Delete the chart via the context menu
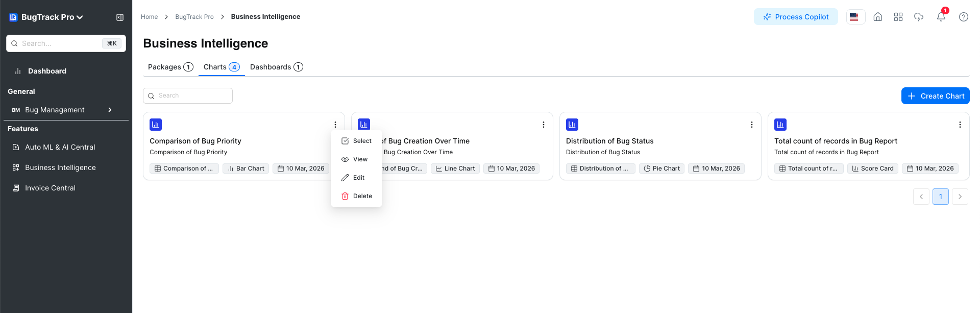Screen dimensions: 980x313 point(356,196)
